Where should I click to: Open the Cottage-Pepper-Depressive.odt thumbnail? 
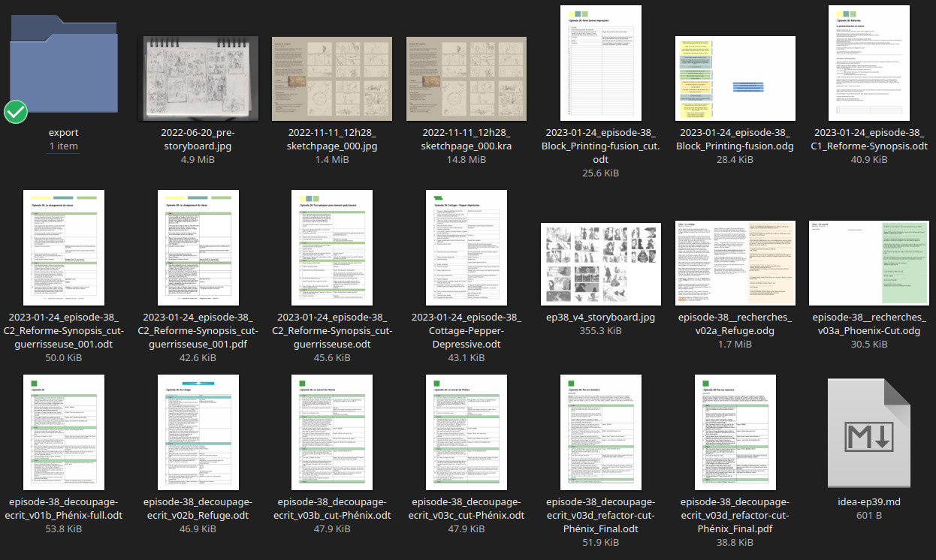click(x=466, y=247)
